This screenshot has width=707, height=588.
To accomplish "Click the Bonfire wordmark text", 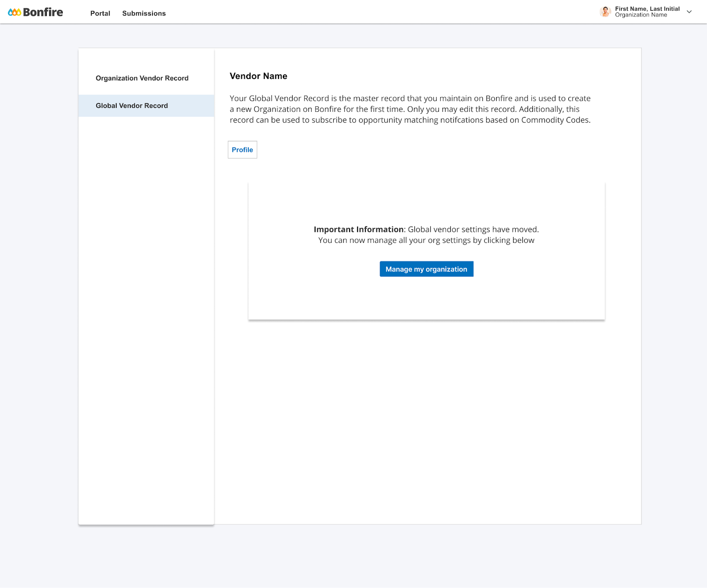I will point(43,12).
